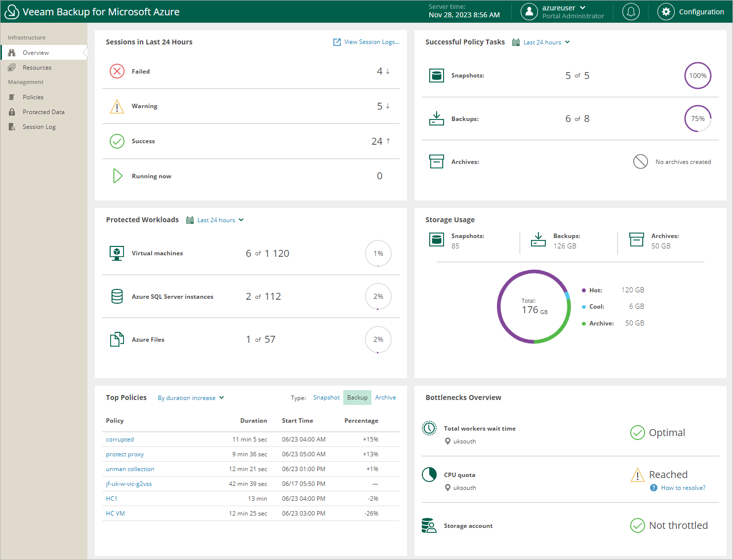This screenshot has height=560, width=733.
Task: Select the Backup type filter tab
Action: point(357,398)
